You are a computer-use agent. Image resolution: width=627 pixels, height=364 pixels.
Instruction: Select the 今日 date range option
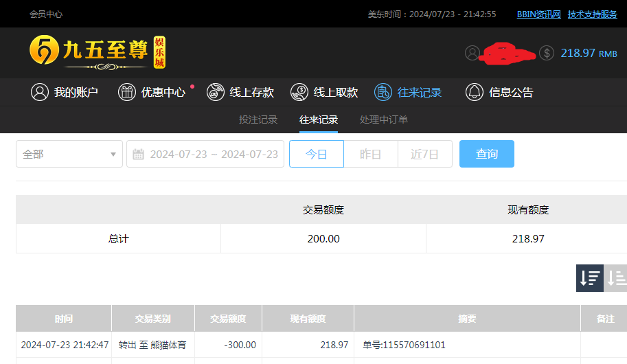tap(316, 154)
